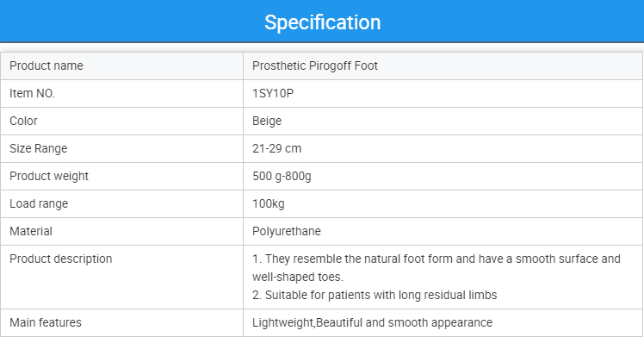Select the Load range label
The image size is (644, 337).
point(39,204)
